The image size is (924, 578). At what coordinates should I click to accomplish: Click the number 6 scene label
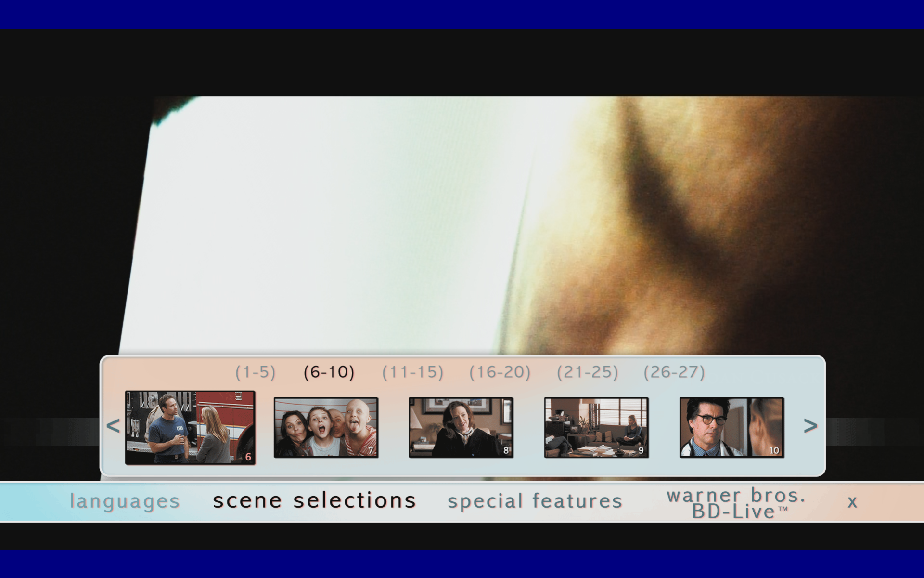coord(248,457)
